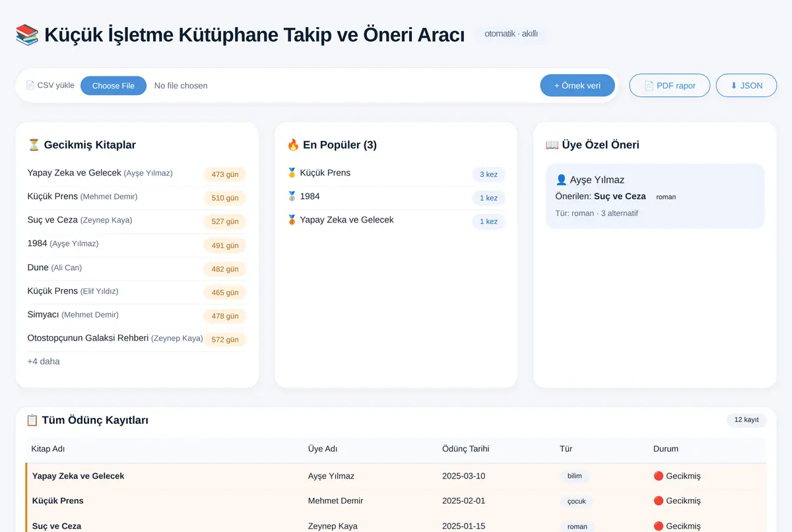Image resolution: width=792 pixels, height=532 pixels.
Task: Export the PDF rapor
Action: (670, 86)
